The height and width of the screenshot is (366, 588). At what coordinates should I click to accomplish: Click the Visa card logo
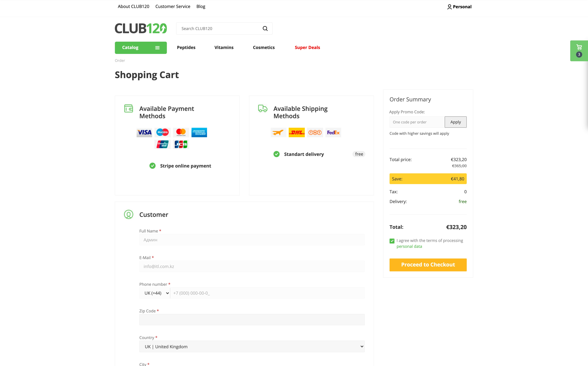coord(144,132)
